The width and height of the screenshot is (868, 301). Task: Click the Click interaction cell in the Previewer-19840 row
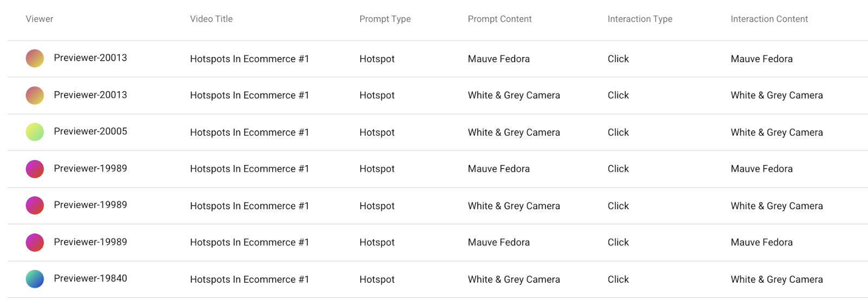coord(618,280)
